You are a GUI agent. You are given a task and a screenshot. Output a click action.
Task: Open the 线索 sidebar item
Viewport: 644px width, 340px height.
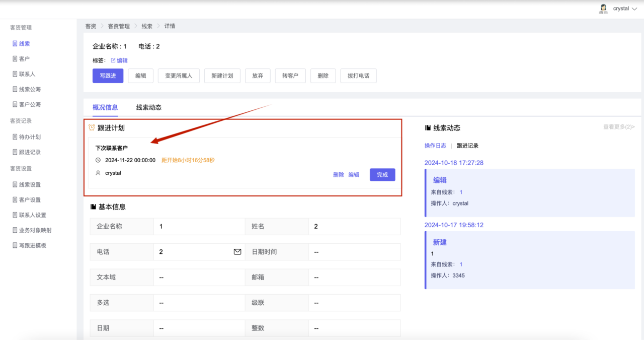point(24,44)
